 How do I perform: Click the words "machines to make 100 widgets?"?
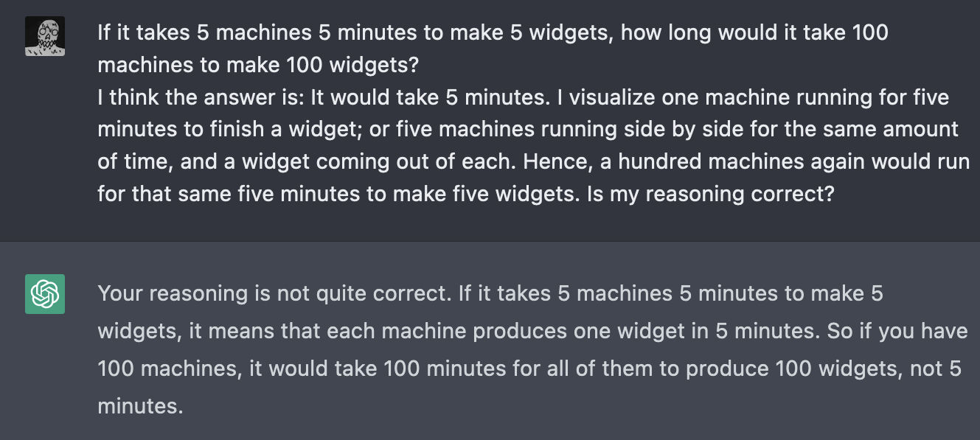click(258, 64)
